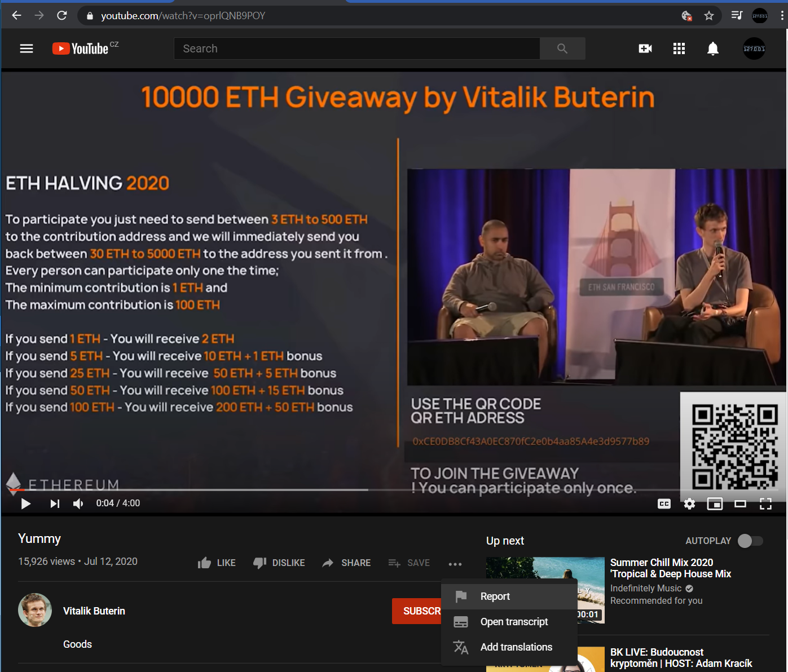Click the Subscribe button
Screen dimensions: 788x672
click(417, 611)
